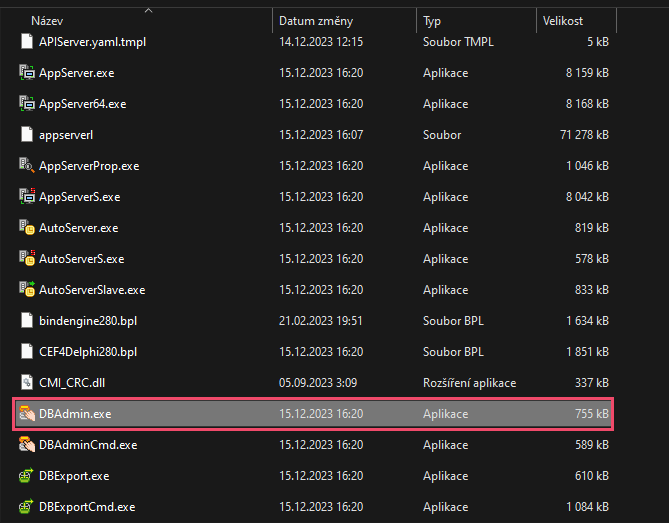Image resolution: width=669 pixels, height=523 pixels.
Task: Sort files by Typ column
Action: click(x=432, y=20)
